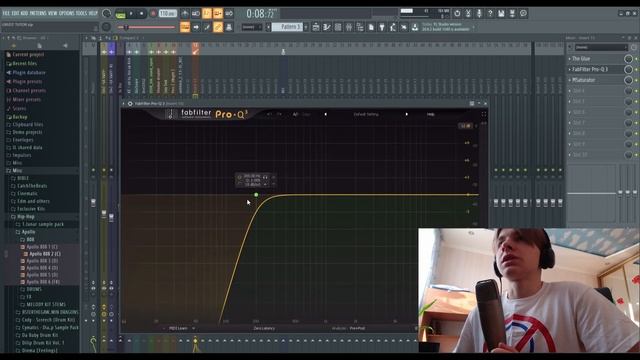Open the channel rack view icon
This screenshot has width=640, height=360.
(338, 27)
